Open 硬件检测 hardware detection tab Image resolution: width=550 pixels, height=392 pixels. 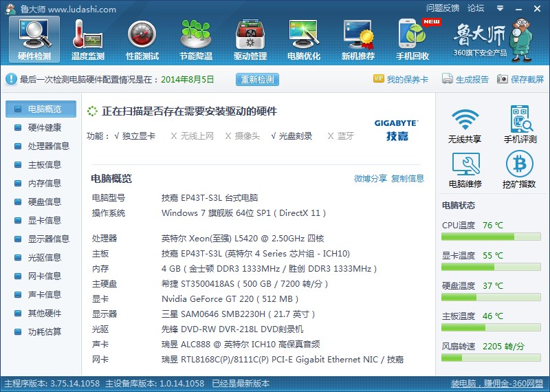34,40
